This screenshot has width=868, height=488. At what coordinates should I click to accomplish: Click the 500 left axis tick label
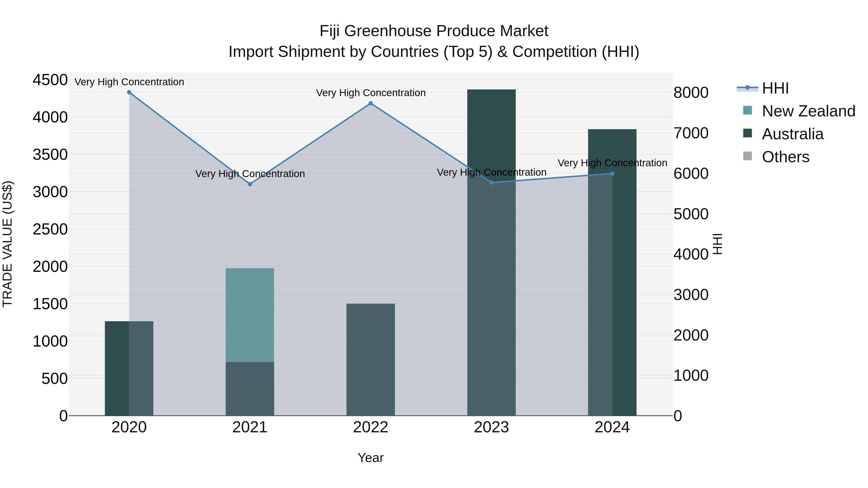click(54, 379)
